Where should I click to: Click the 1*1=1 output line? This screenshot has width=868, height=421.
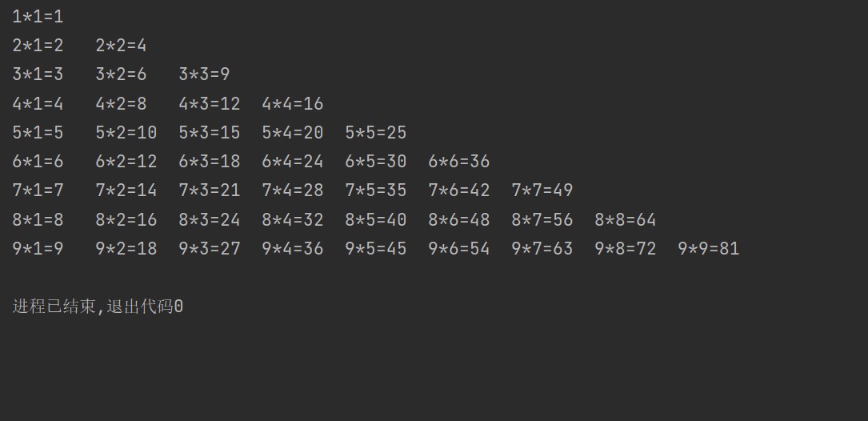38,17
